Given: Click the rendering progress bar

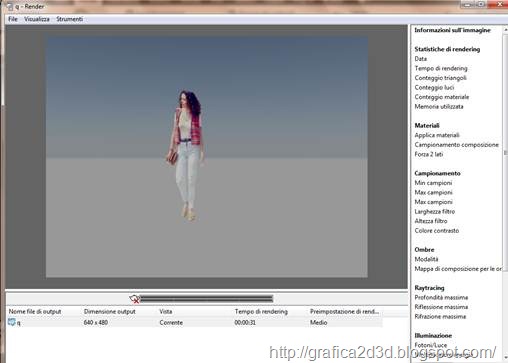Looking at the screenshot, I should [x=206, y=299].
